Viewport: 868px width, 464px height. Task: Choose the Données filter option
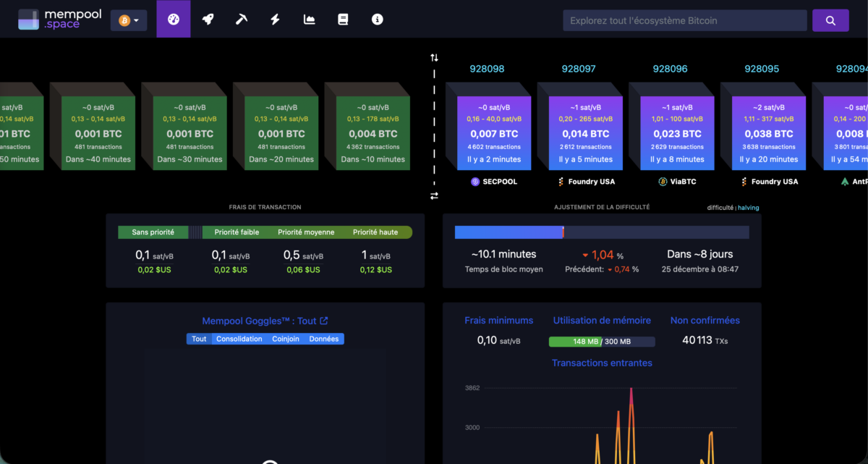pyautogui.click(x=323, y=339)
